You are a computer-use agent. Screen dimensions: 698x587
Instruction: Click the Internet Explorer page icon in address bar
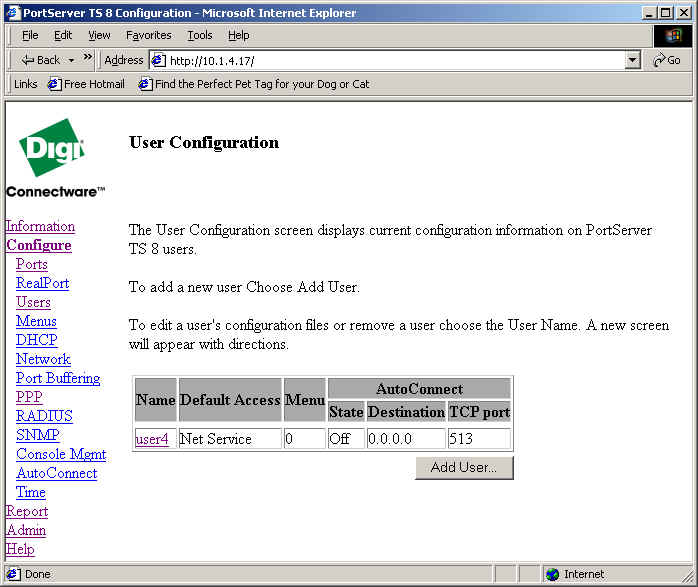(158, 60)
